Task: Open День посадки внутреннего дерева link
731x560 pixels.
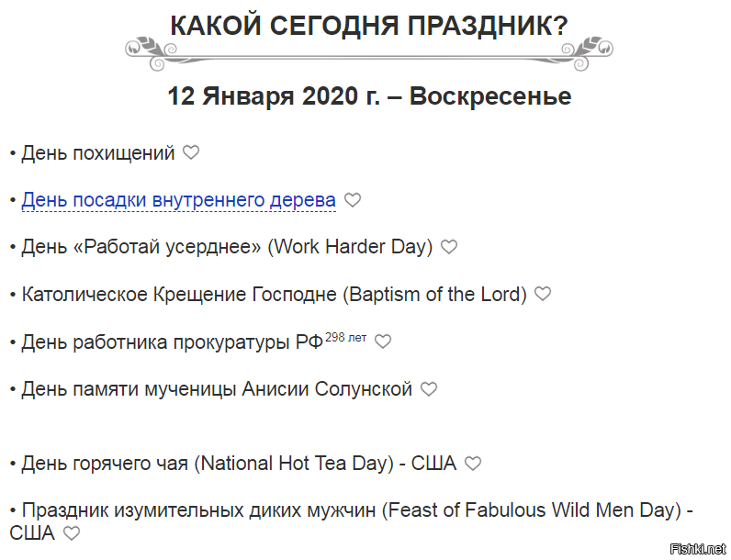Action: click(178, 200)
